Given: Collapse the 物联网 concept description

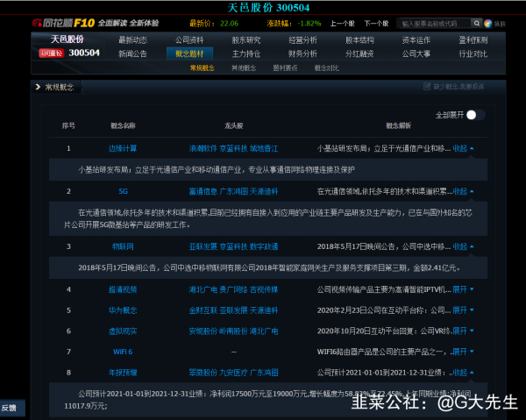Looking at the screenshot, I should click(463, 246).
